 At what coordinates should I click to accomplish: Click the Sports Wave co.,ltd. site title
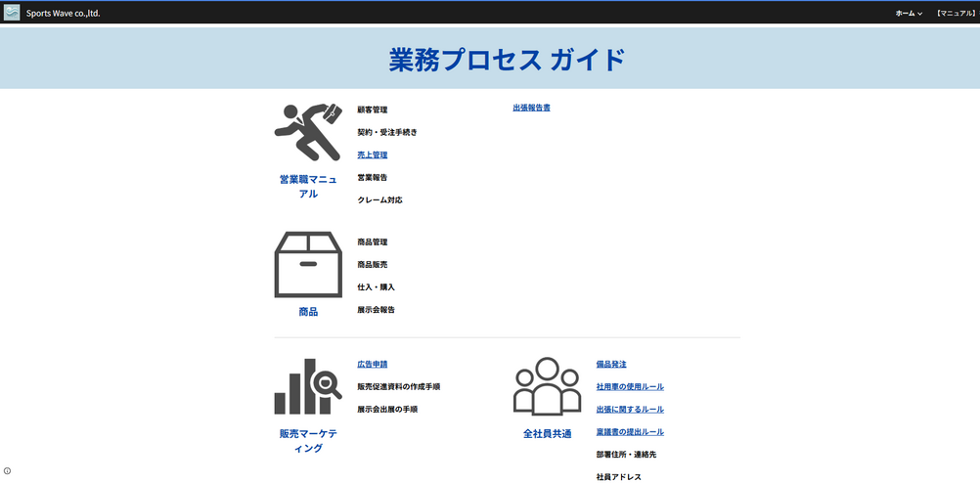click(x=63, y=13)
